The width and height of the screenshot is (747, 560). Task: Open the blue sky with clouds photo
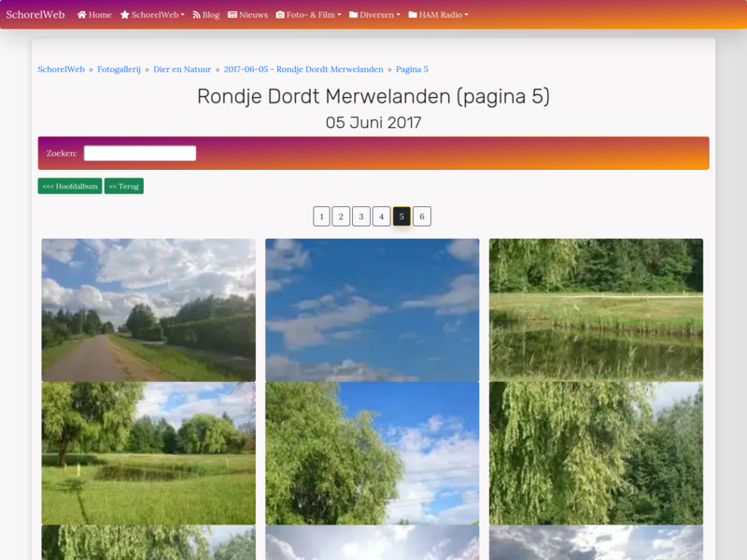pos(372,310)
